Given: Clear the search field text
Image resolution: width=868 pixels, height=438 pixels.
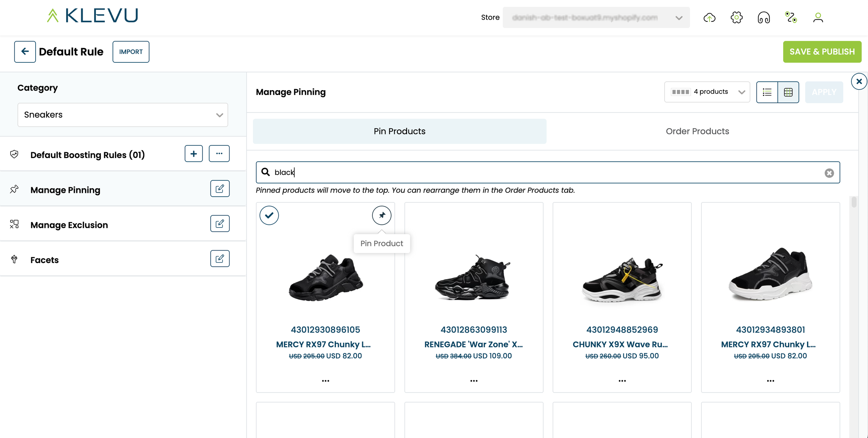Looking at the screenshot, I should 829,173.
